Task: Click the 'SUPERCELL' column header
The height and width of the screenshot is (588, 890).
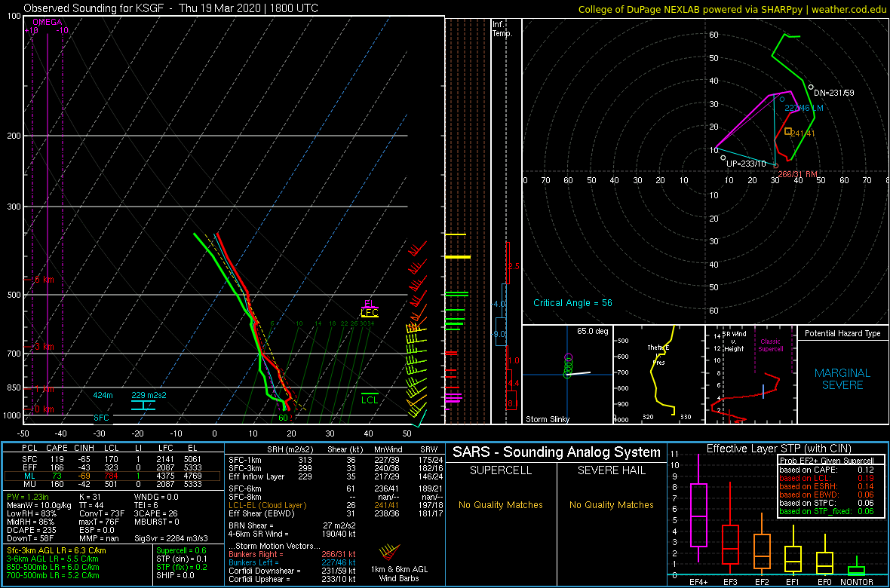Action: click(500, 470)
